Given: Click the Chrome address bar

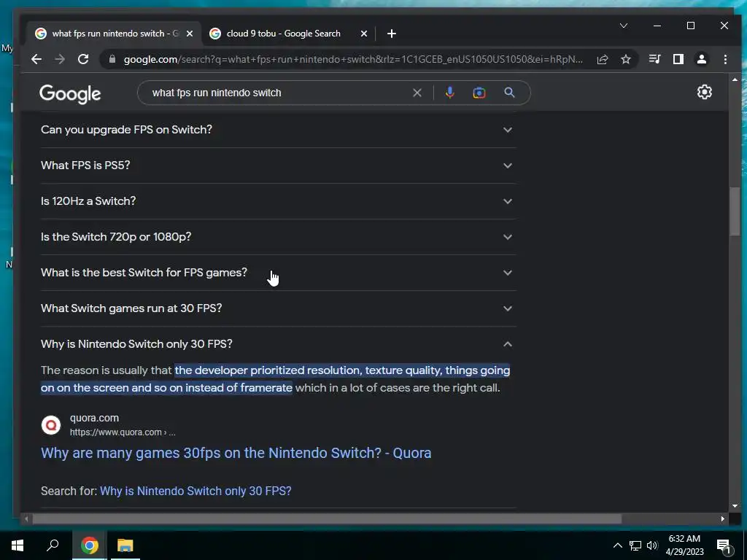Looking at the screenshot, I should [x=352, y=59].
